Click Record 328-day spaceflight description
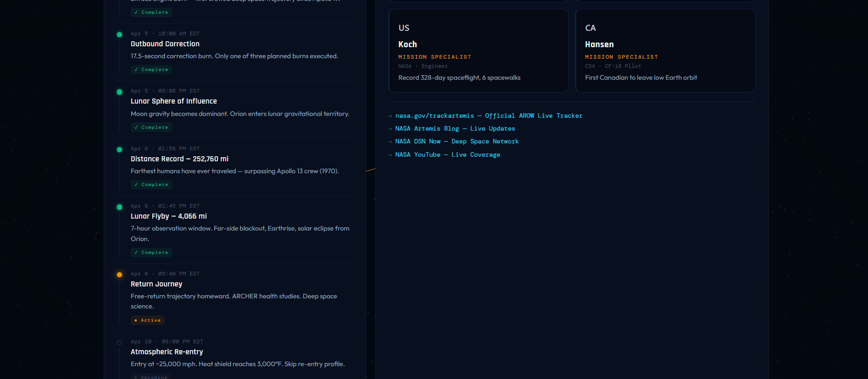 click(459, 78)
